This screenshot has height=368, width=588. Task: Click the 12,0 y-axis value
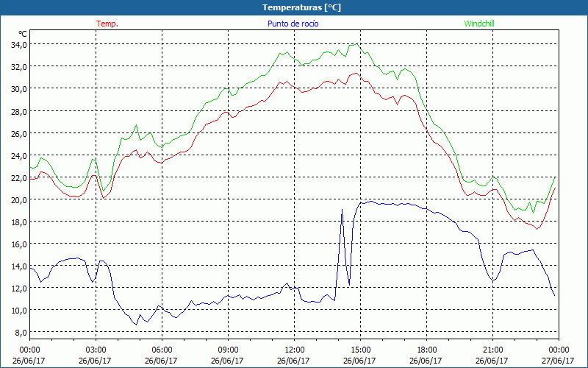click(x=19, y=289)
